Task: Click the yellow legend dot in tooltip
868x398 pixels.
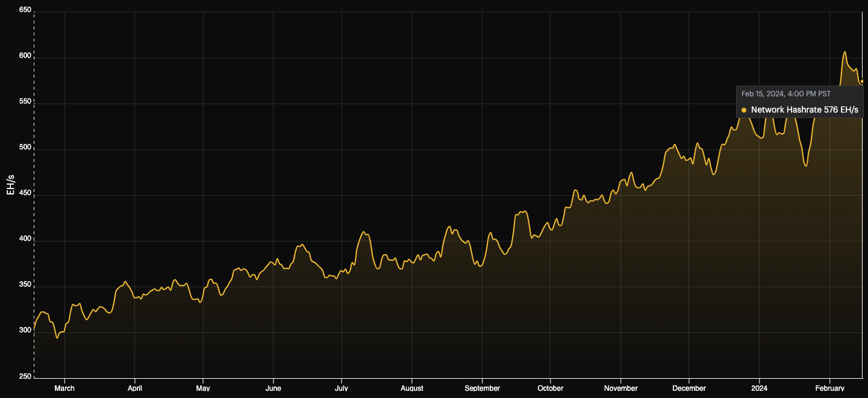Action: tap(744, 110)
